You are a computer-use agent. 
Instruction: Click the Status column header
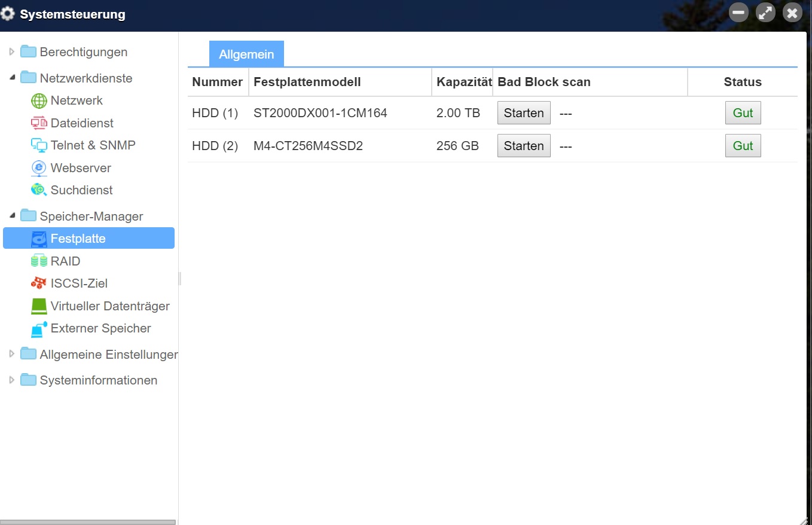click(743, 83)
